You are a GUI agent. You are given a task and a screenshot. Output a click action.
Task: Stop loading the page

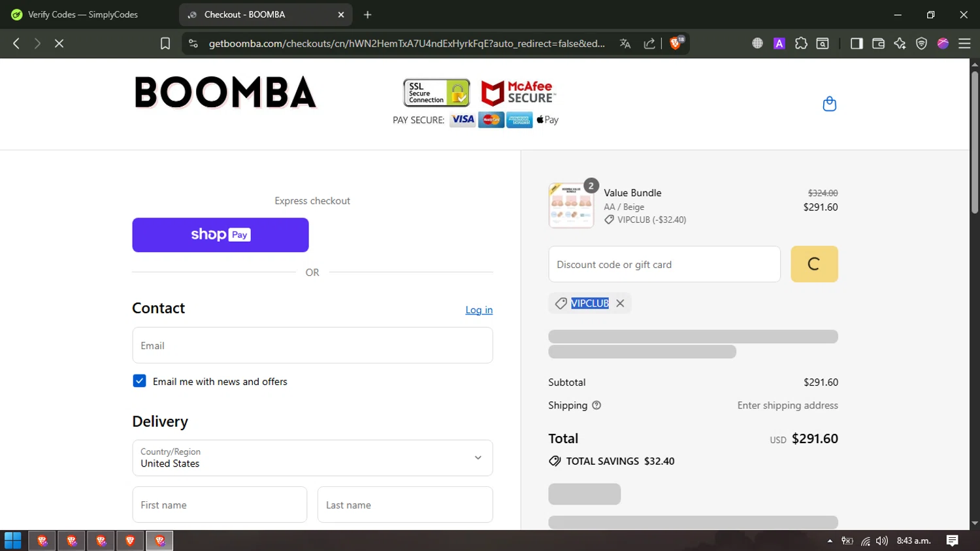point(59,43)
